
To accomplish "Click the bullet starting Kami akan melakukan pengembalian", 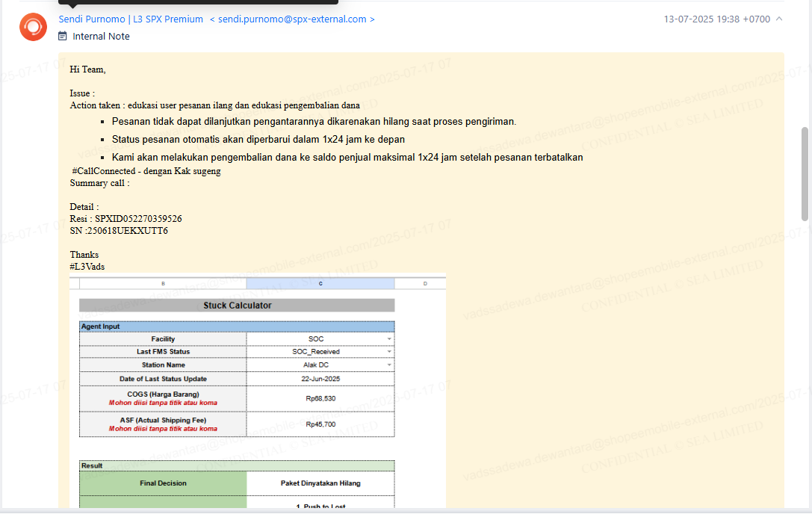I will pos(347,158).
